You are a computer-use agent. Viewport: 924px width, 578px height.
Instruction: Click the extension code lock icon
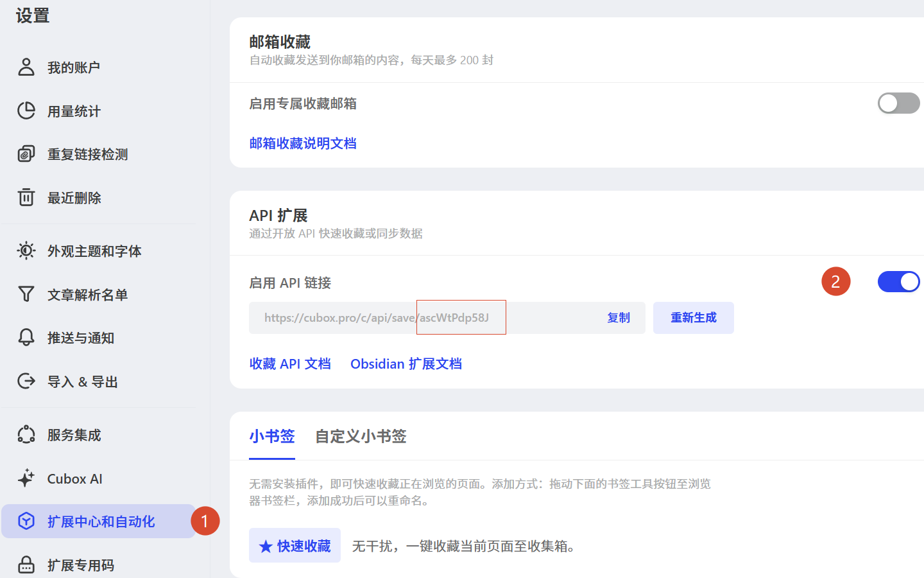coord(26,565)
